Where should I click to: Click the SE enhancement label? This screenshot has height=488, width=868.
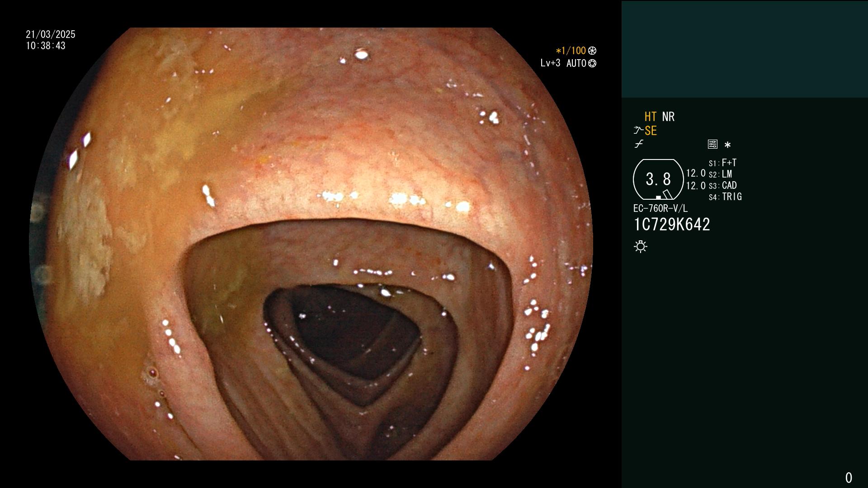point(651,131)
